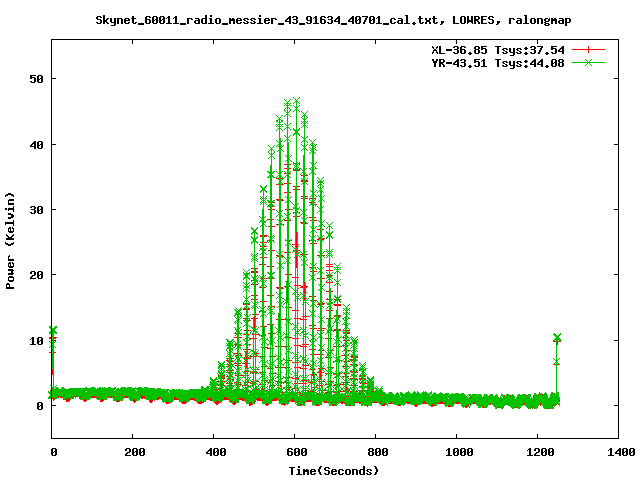This screenshot has width=640, height=480.
Task: Click the x-axis tick label 1400
Action: point(621,452)
